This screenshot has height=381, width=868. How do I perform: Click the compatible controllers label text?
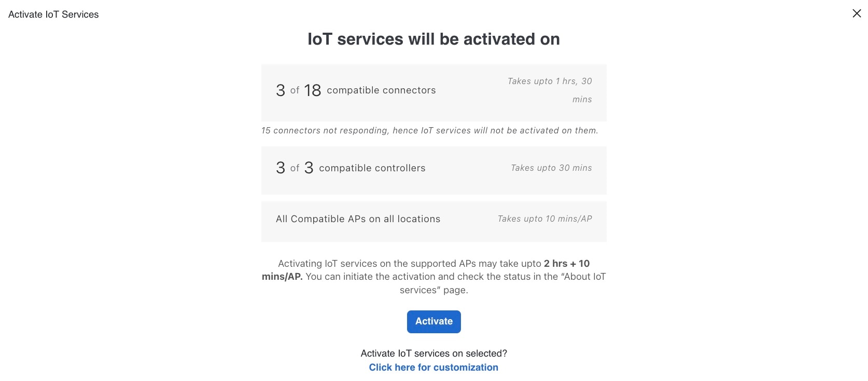372,168
